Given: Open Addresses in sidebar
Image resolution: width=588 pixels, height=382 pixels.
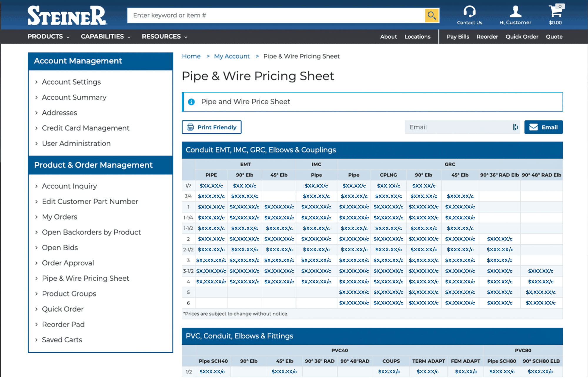Looking at the screenshot, I should (59, 113).
